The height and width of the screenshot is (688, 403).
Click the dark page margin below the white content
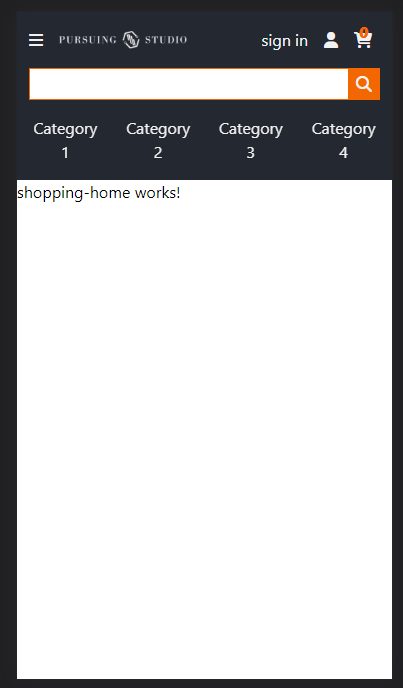click(x=202, y=684)
